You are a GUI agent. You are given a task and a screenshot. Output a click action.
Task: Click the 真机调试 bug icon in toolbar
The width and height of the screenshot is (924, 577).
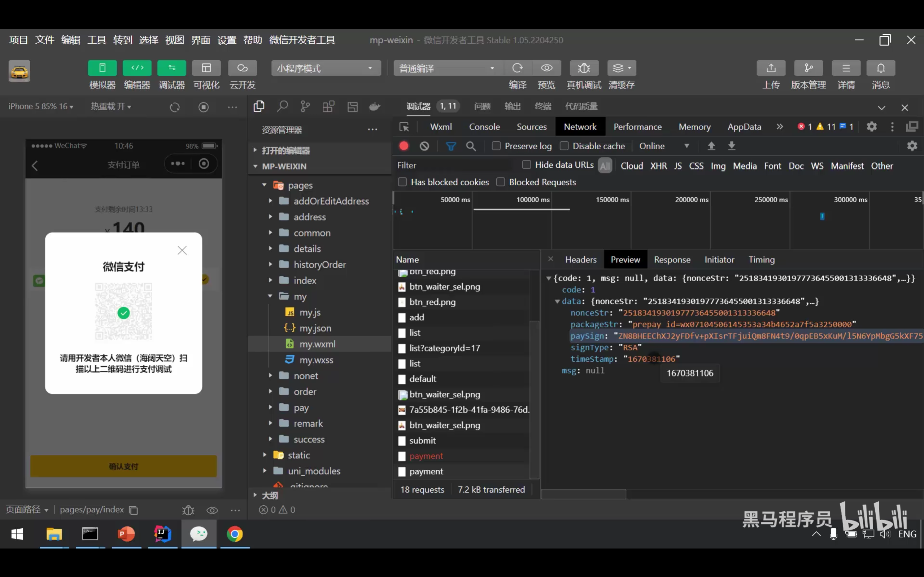tap(584, 68)
